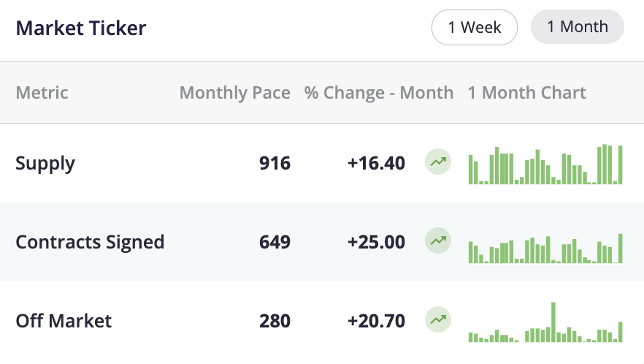
Task: Select the 1 Month time range
Action: point(578,27)
